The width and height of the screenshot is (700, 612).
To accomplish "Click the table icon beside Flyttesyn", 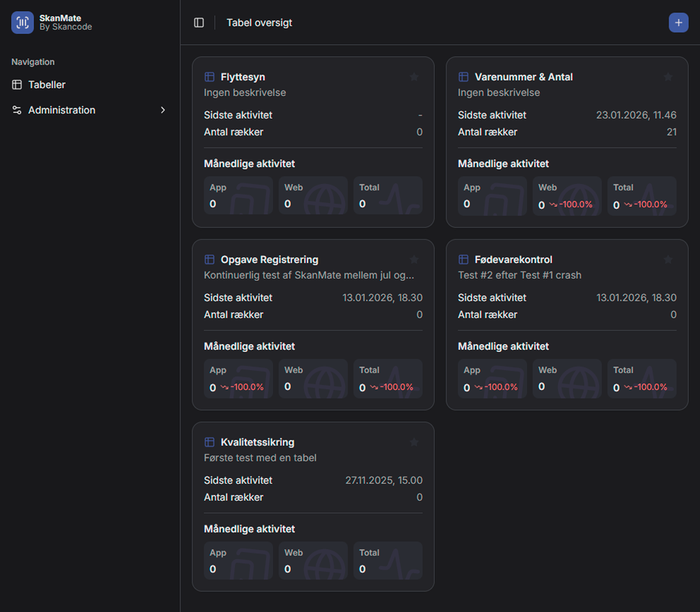I will (209, 77).
